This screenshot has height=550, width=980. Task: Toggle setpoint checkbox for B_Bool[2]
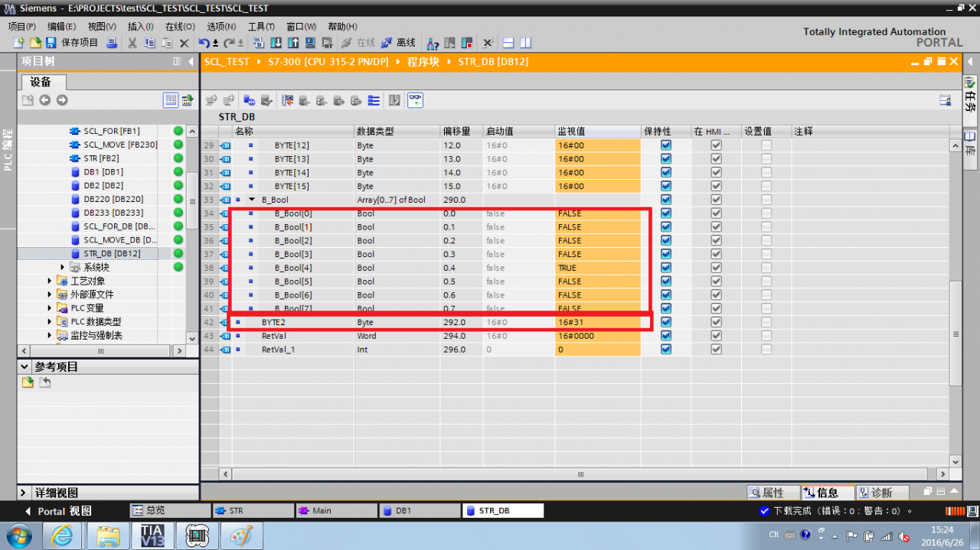[x=766, y=240]
